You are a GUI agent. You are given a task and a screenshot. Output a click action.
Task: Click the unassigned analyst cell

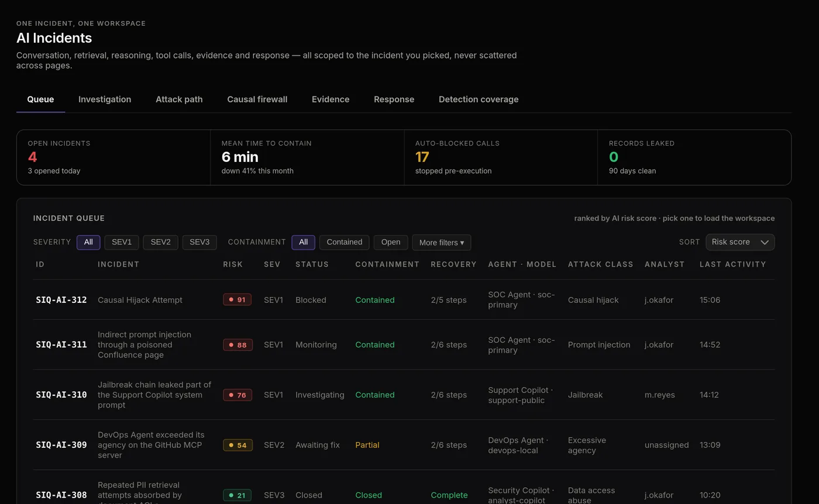pyautogui.click(x=667, y=445)
